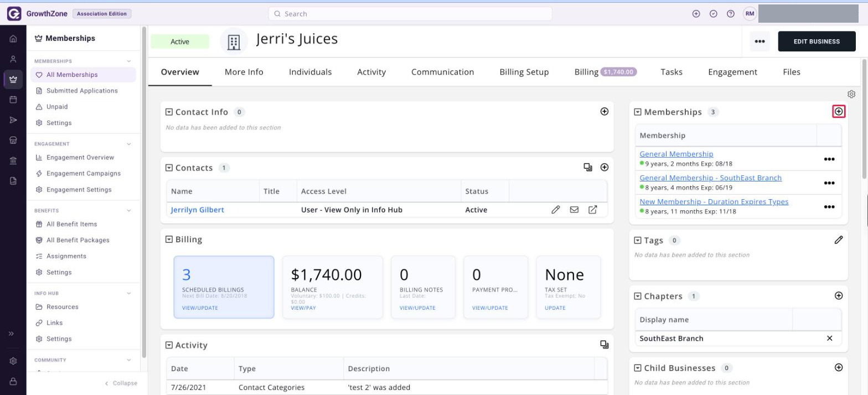Edit Jerrilyn Gilbert with the pencil icon
This screenshot has width=868, height=395.
pos(556,210)
